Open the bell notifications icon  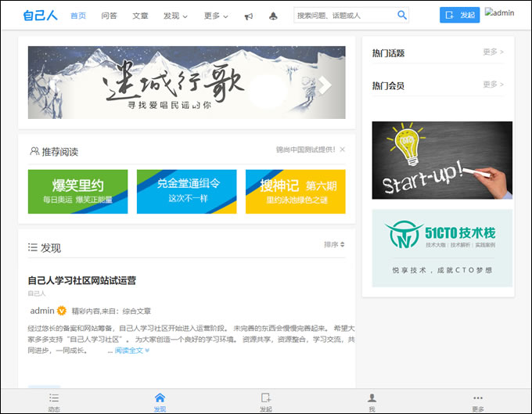click(272, 16)
